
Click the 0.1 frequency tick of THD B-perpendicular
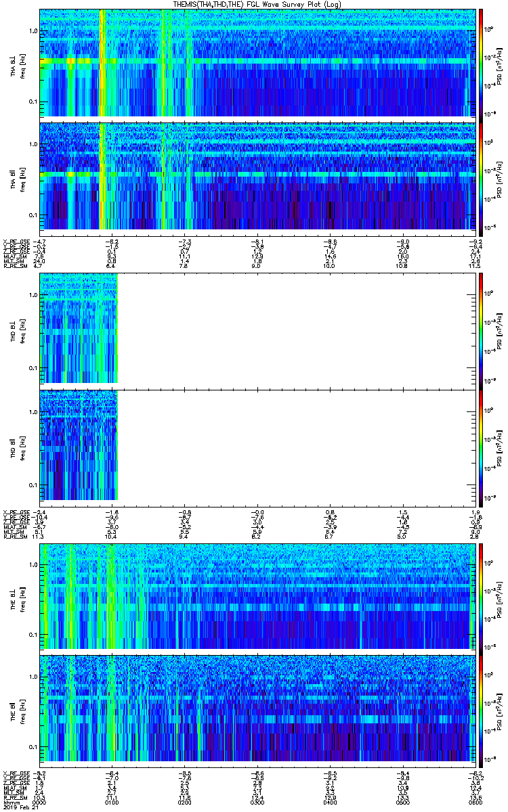[x=33, y=367]
